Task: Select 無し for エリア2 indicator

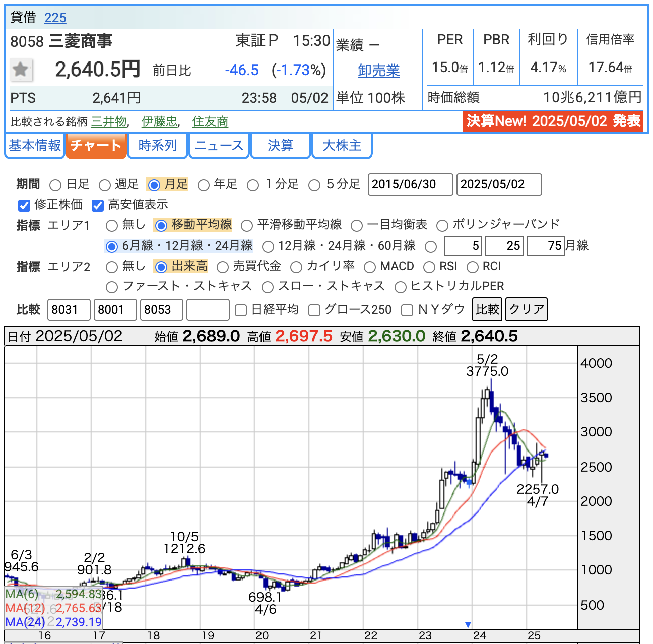Action: tap(112, 267)
